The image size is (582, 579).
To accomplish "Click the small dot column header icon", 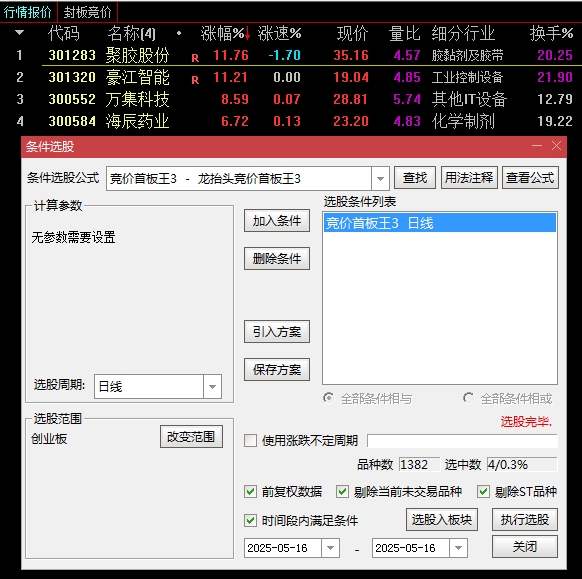I will [x=179, y=33].
